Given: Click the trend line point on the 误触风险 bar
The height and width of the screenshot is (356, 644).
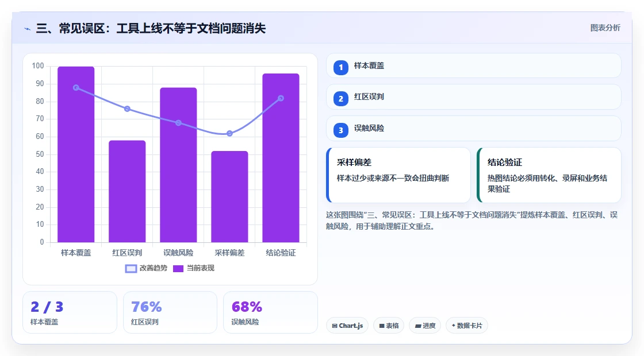Looking at the screenshot, I should 178,123.
